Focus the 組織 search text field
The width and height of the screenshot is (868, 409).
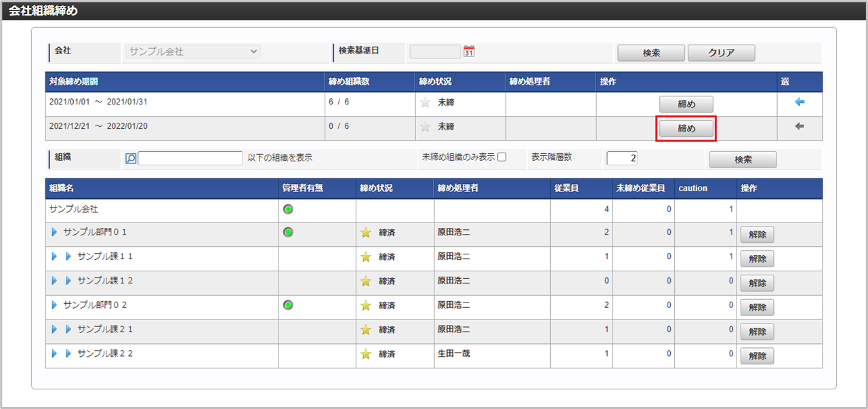point(190,158)
